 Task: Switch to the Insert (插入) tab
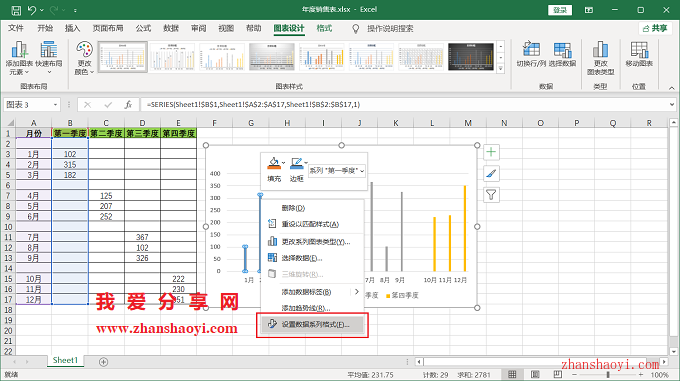(72, 28)
